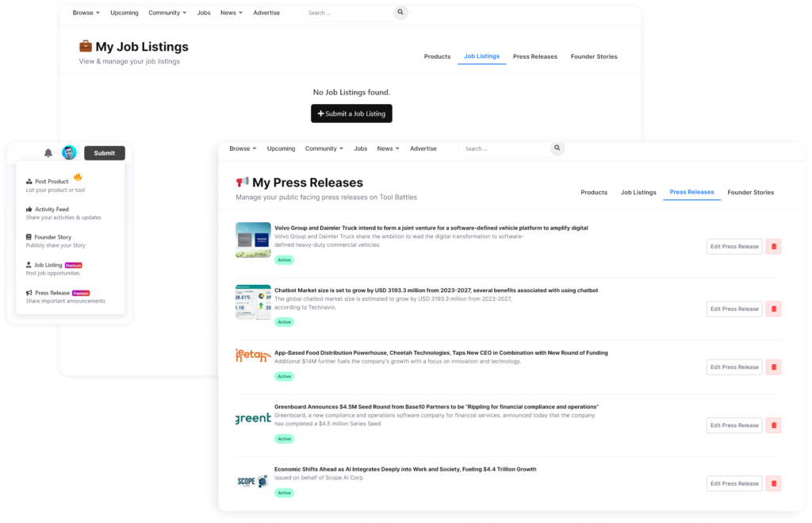Switch to Products tab in Press Releases window
Viewport: 812px width, 523px height.
point(594,192)
